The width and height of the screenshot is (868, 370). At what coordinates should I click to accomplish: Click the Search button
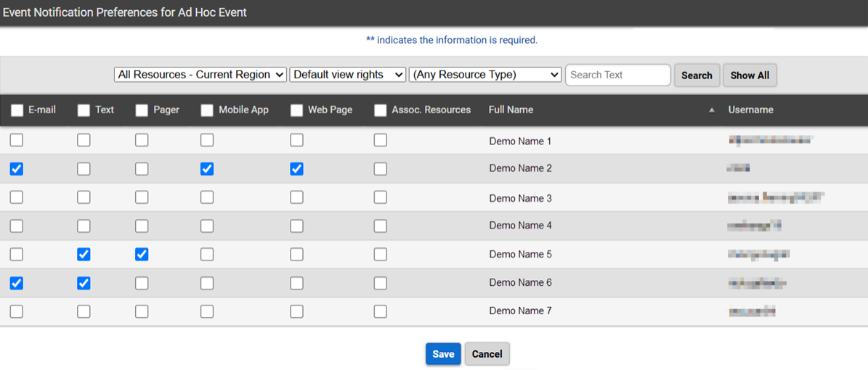tap(697, 75)
